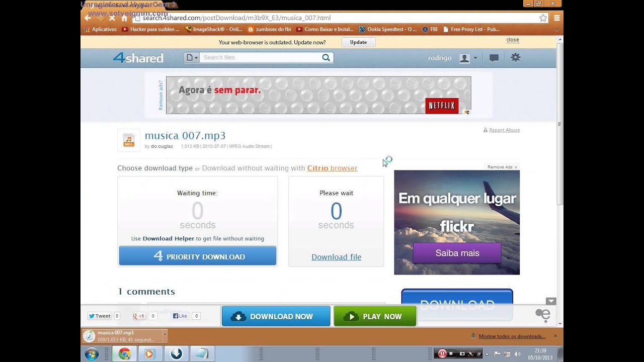This screenshot has height=362, width=644.
Task: Open the download manager taskbar icon
Action: [176, 354]
